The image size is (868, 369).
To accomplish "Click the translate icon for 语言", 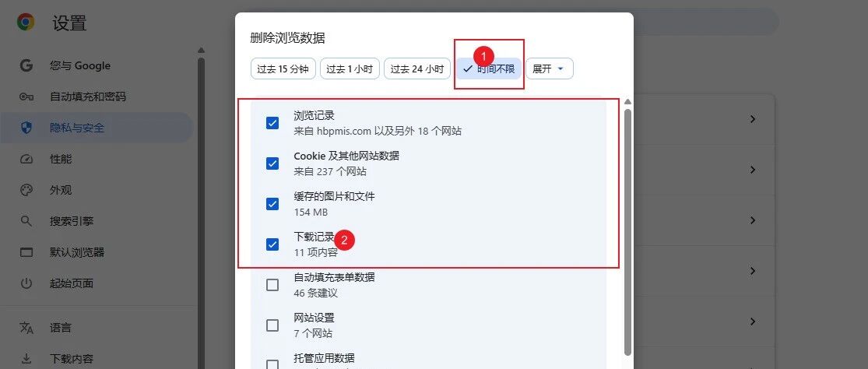I will point(26,328).
